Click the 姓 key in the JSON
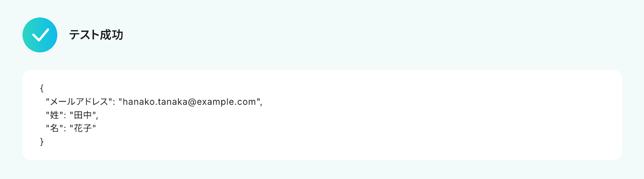644x179 pixels. pos(55,115)
